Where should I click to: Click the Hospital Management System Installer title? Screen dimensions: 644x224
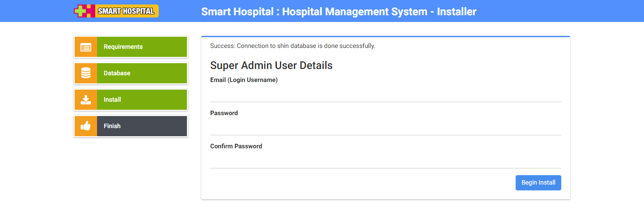(339, 12)
